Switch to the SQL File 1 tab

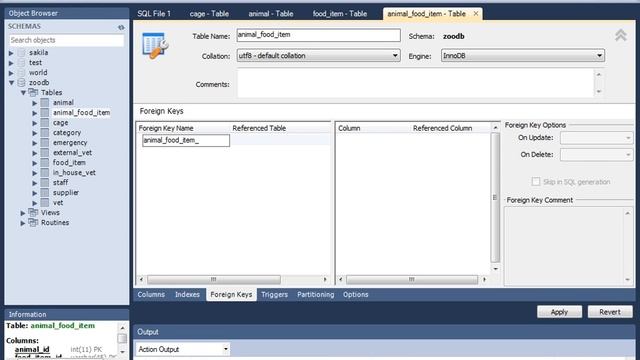coord(154,13)
